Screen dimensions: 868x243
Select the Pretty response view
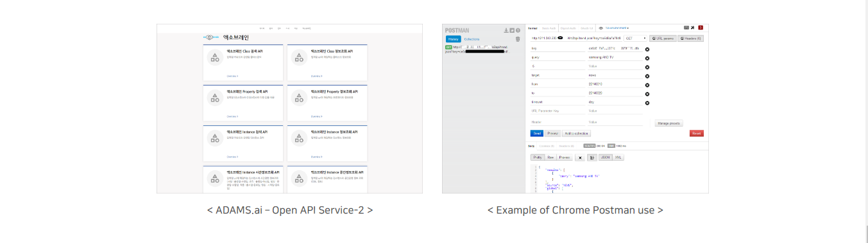tap(537, 157)
